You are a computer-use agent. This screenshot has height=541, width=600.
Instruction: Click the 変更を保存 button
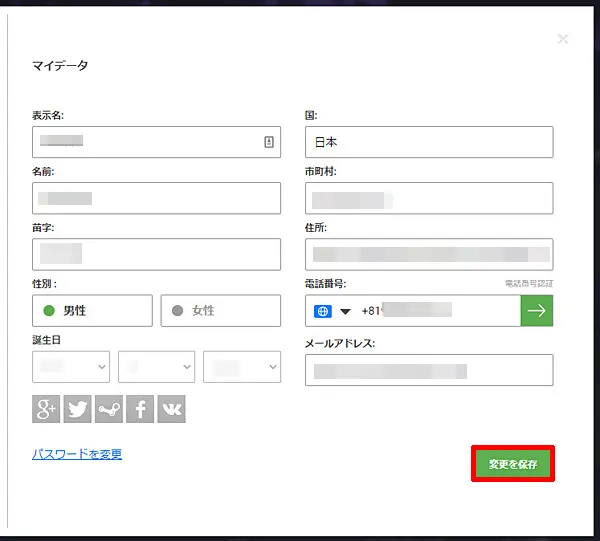513,464
